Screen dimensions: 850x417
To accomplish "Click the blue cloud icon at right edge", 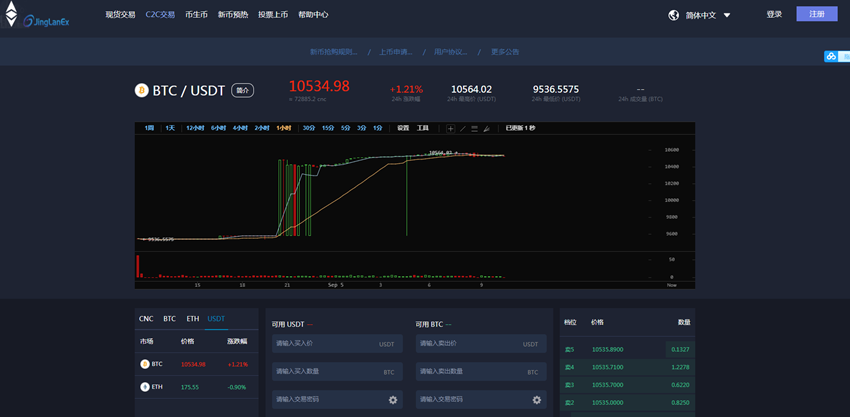I will (x=830, y=56).
